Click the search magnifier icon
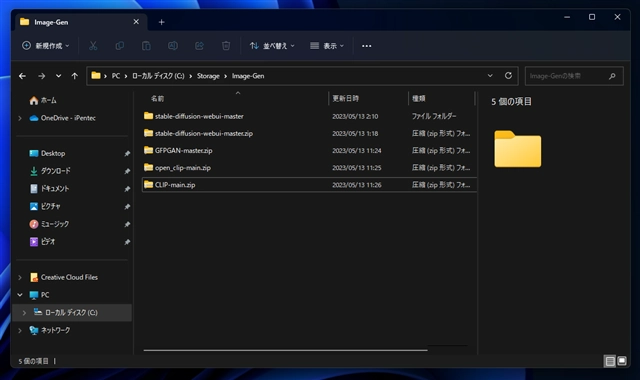The height and width of the screenshot is (380, 640). tap(612, 76)
